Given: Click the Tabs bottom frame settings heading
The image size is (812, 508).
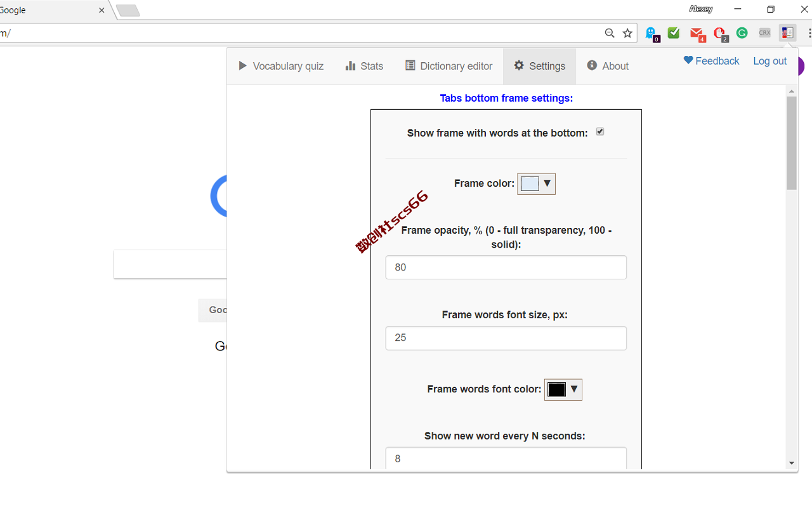Looking at the screenshot, I should coord(506,98).
